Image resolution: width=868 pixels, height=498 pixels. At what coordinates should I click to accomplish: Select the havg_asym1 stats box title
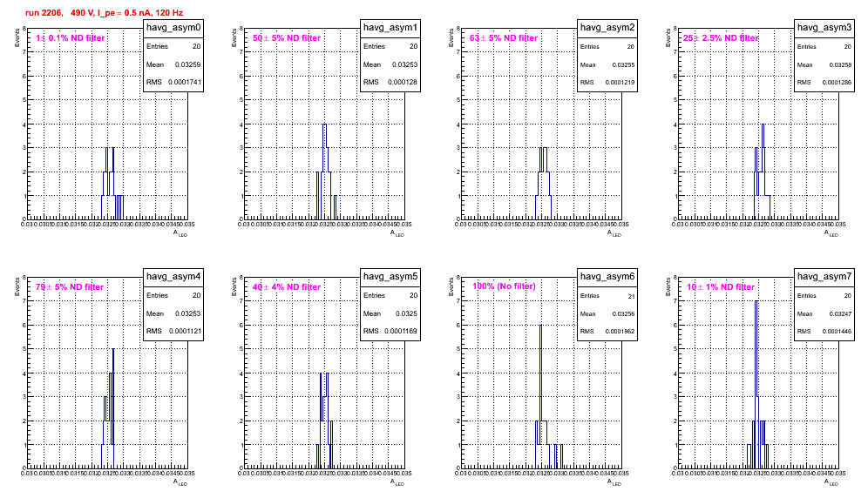pos(390,27)
